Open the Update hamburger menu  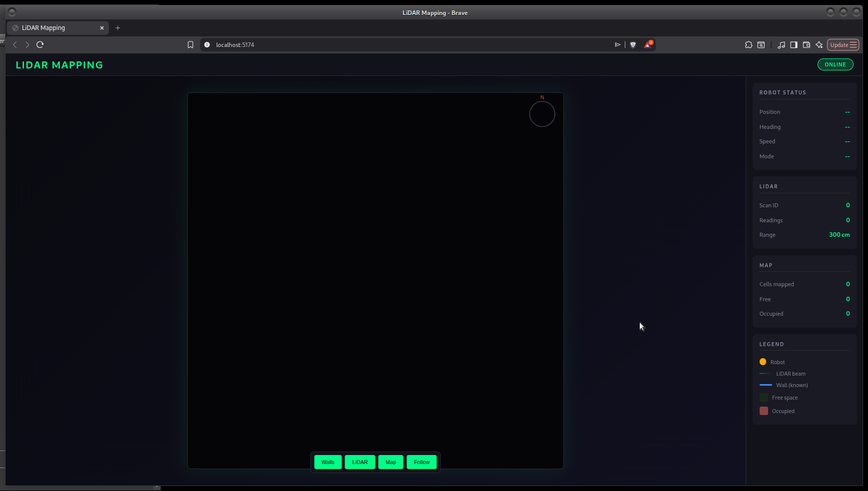coord(843,45)
